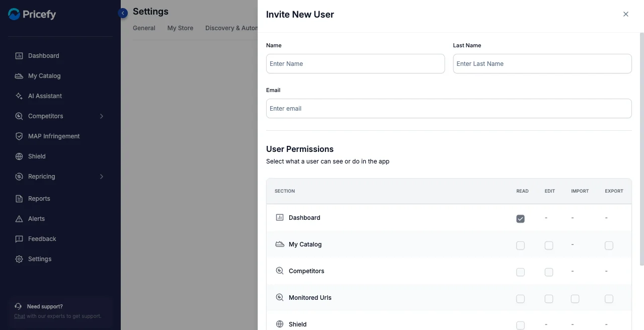This screenshot has width=644, height=330.
Task: Click the Invite New User title
Action: [300, 15]
